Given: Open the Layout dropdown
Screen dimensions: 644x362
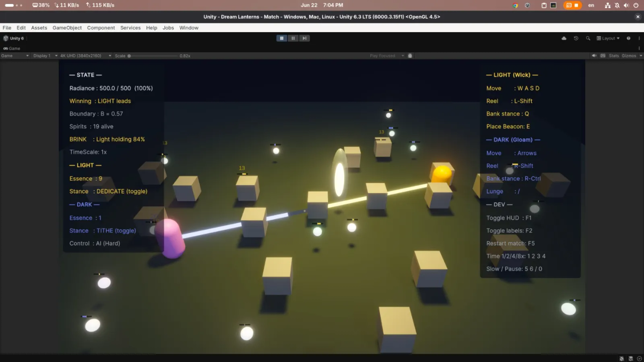Looking at the screenshot, I should pos(608,38).
